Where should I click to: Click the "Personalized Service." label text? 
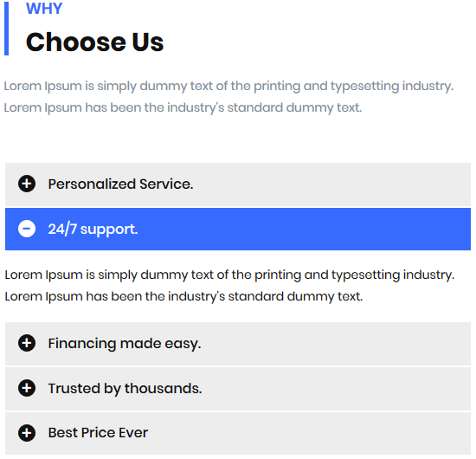pyautogui.click(x=120, y=184)
